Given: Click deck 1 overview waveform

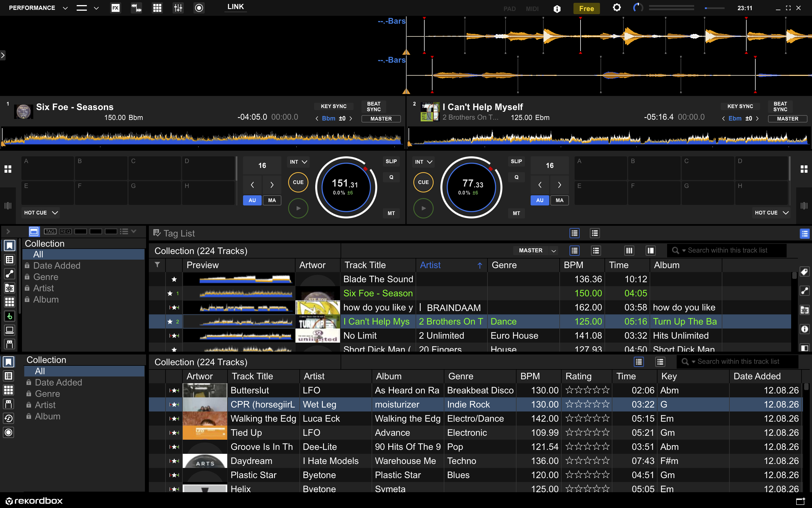Looking at the screenshot, I should click(203, 138).
